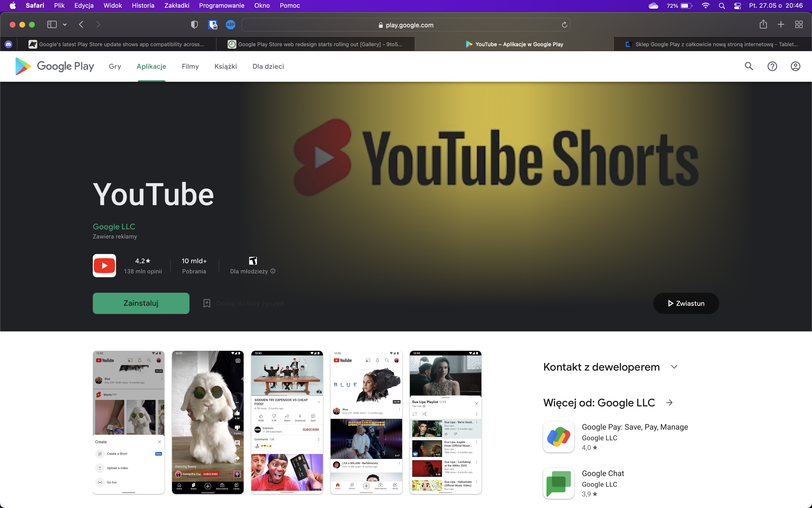The width and height of the screenshot is (812, 508).
Task: Click the Zainstaluj button
Action: pos(141,303)
